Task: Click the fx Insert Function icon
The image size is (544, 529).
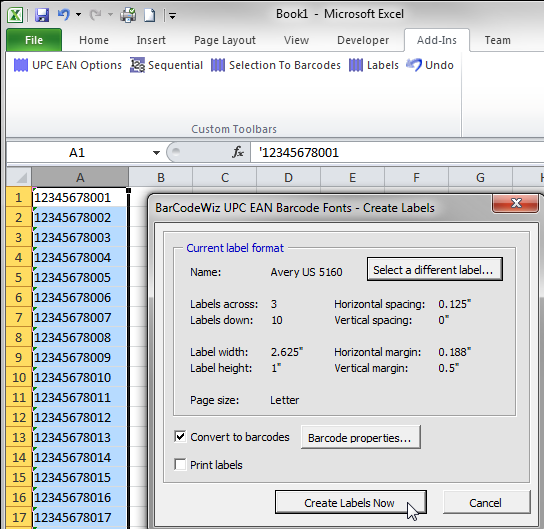Action: (x=238, y=152)
